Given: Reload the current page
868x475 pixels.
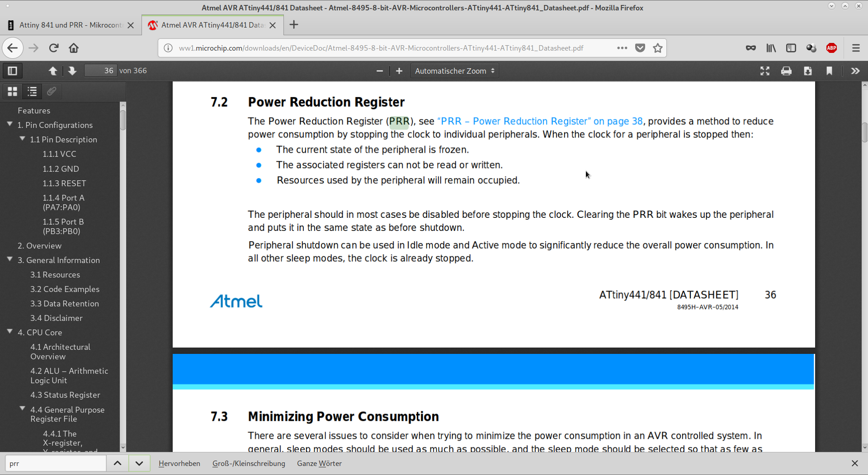Looking at the screenshot, I should (x=54, y=48).
